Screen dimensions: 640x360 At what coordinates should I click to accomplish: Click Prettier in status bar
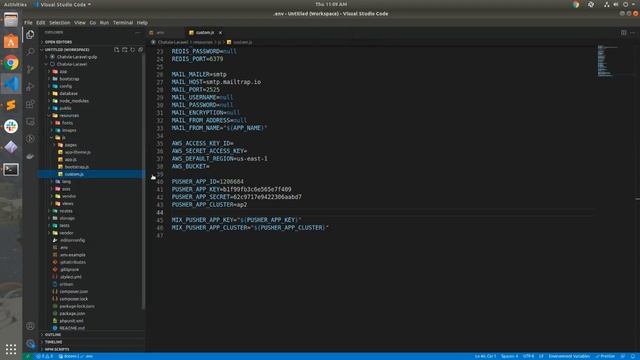point(605,356)
